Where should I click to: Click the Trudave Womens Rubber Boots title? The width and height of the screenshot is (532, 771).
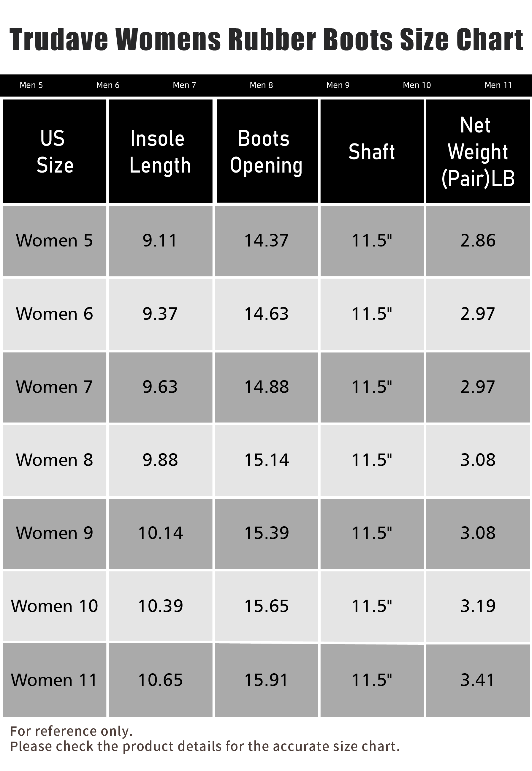266,40
